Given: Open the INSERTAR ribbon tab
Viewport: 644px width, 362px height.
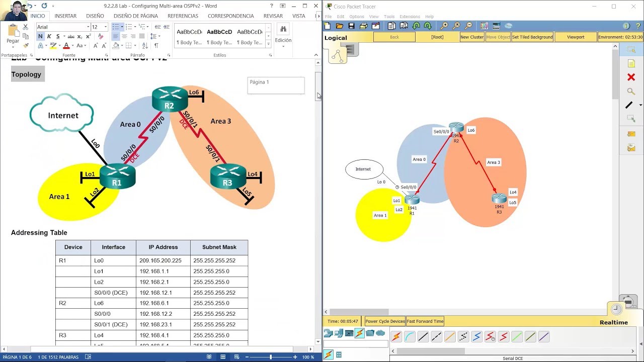Looking at the screenshot, I should 65,16.
